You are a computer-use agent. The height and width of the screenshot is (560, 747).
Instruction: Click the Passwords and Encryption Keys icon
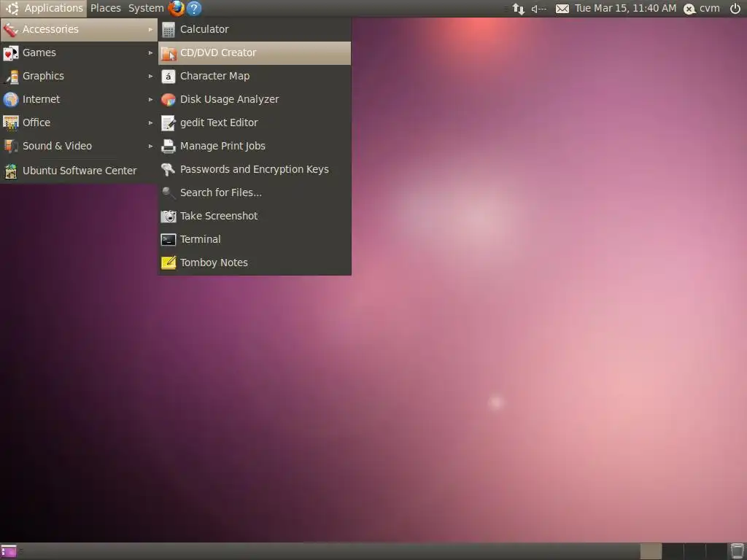tap(169, 169)
